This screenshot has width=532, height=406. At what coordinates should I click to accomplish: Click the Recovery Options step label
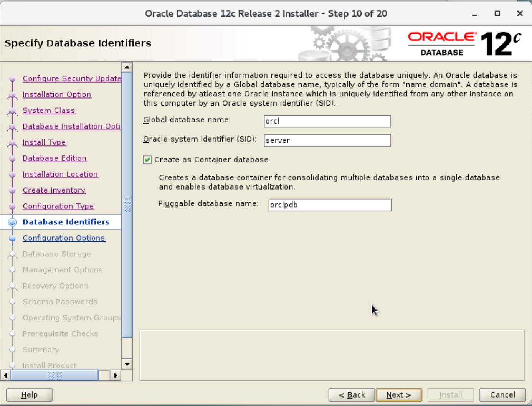click(x=55, y=286)
